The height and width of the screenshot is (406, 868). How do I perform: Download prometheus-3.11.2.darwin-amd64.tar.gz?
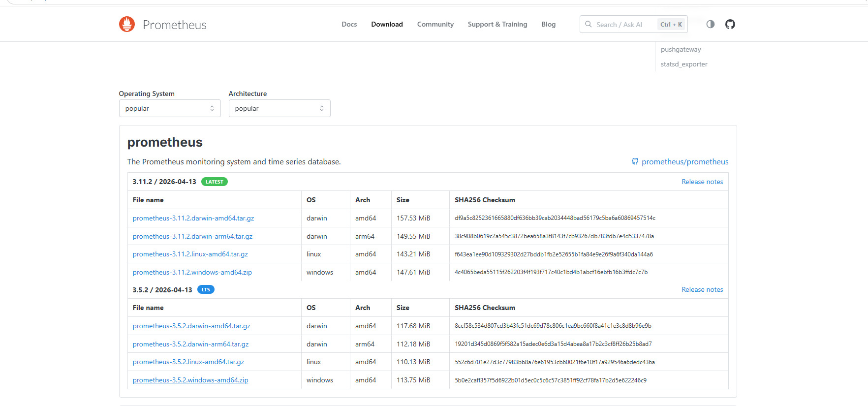coord(193,218)
